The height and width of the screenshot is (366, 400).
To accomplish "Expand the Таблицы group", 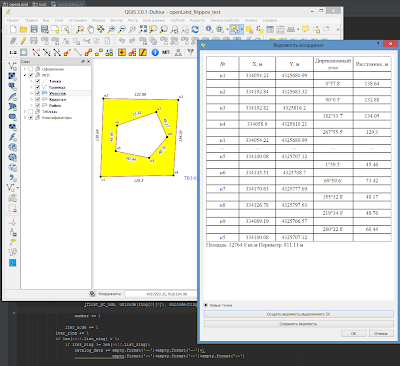I will 25,111.
